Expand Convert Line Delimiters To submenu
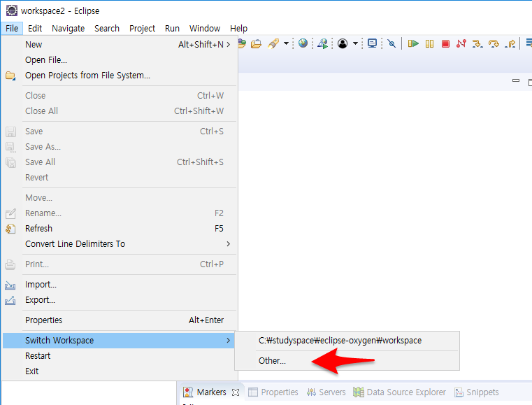This screenshot has width=532, height=405. tap(119, 244)
